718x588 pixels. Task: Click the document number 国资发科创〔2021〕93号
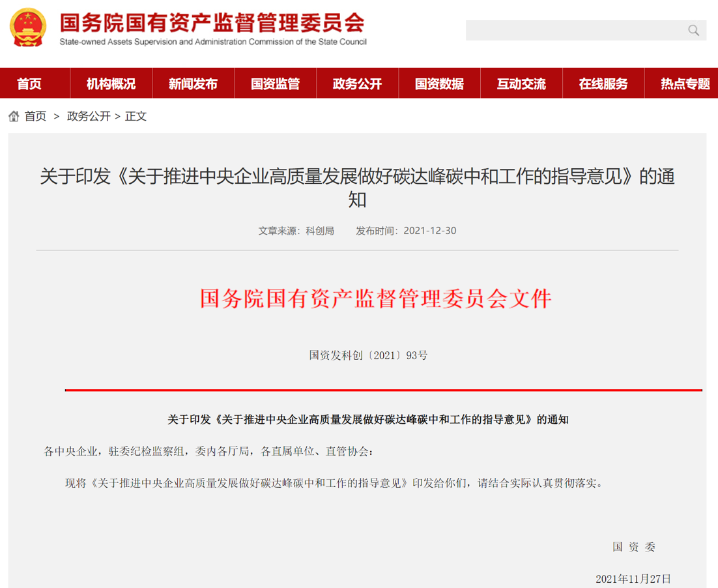368,355
